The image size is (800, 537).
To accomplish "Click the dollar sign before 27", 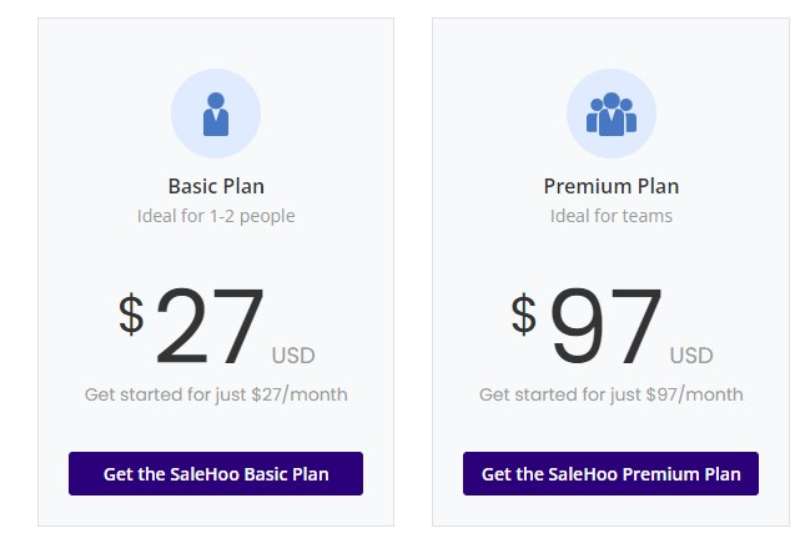I will click(x=131, y=314).
